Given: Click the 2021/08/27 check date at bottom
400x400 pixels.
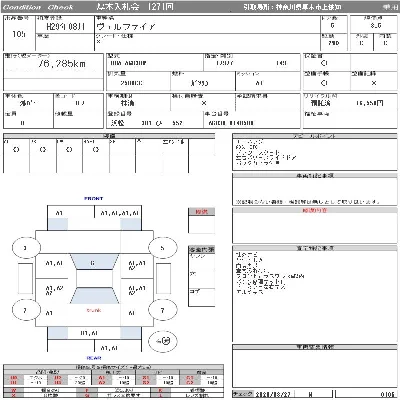Looking at the screenshot, I should [x=273, y=395].
